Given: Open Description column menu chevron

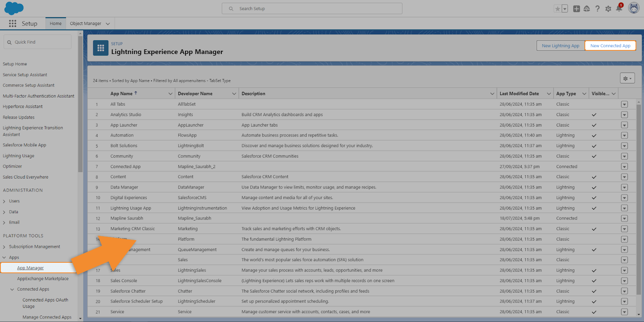Looking at the screenshot, I should click(492, 93).
